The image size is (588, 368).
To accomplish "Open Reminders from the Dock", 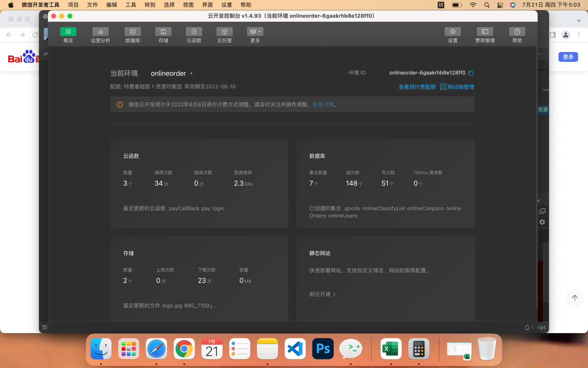I will [240, 349].
